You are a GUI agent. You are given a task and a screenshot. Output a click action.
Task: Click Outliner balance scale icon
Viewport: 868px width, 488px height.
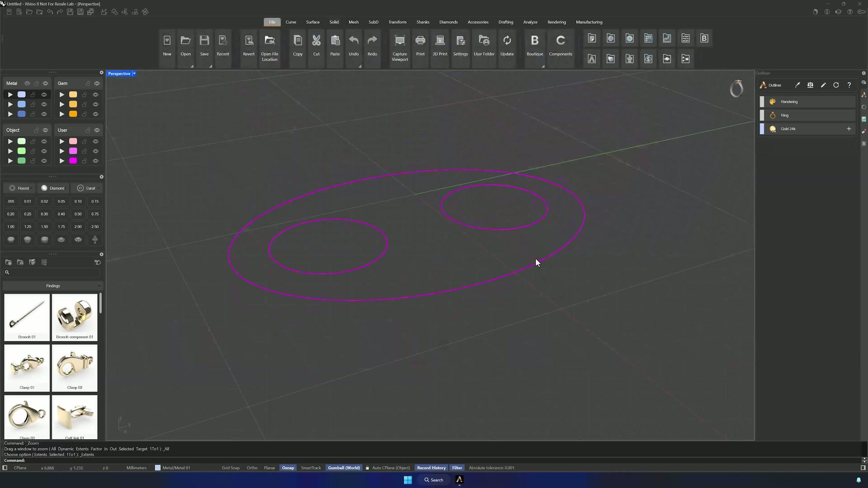[x=810, y=85]
